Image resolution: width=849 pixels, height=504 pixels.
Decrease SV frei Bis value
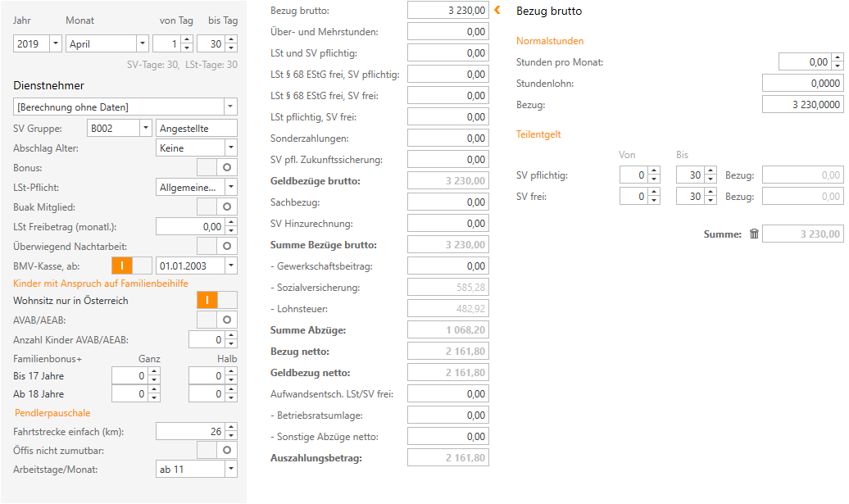711,200
